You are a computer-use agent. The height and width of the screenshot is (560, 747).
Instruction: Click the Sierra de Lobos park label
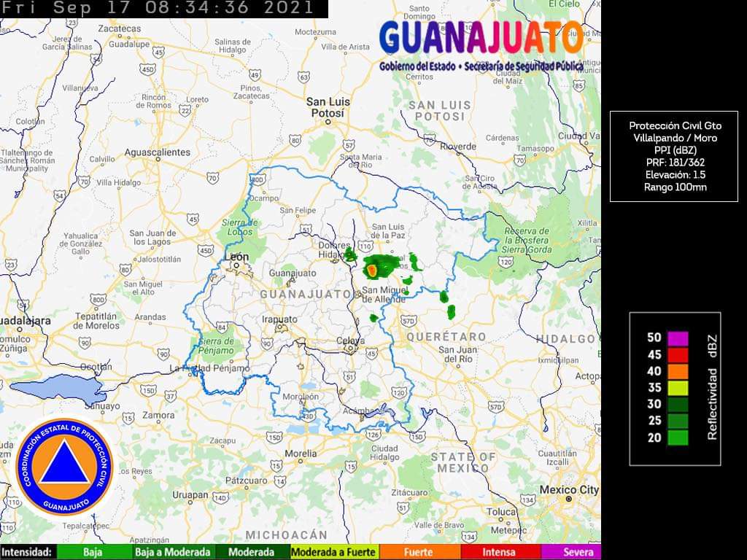tap(239, 227)
